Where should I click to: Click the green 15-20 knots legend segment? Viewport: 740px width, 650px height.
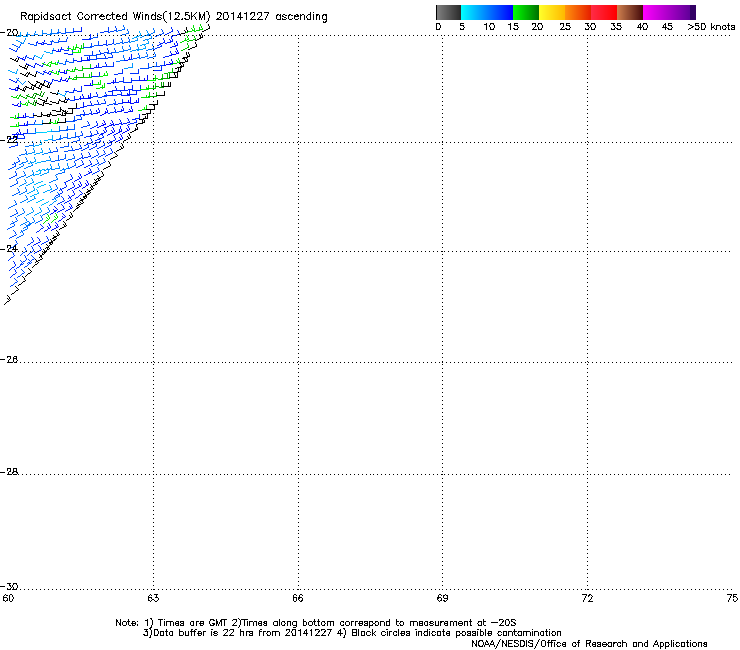point(526,12)
